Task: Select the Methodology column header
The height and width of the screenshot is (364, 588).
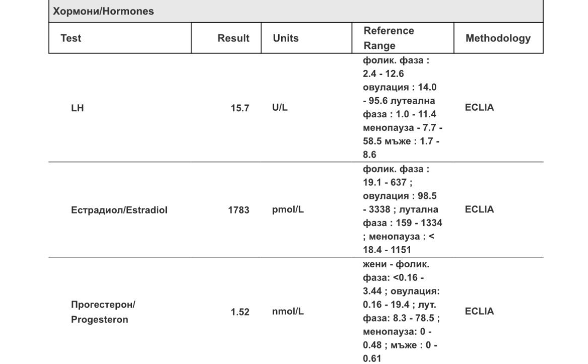Action: point(498,38)
